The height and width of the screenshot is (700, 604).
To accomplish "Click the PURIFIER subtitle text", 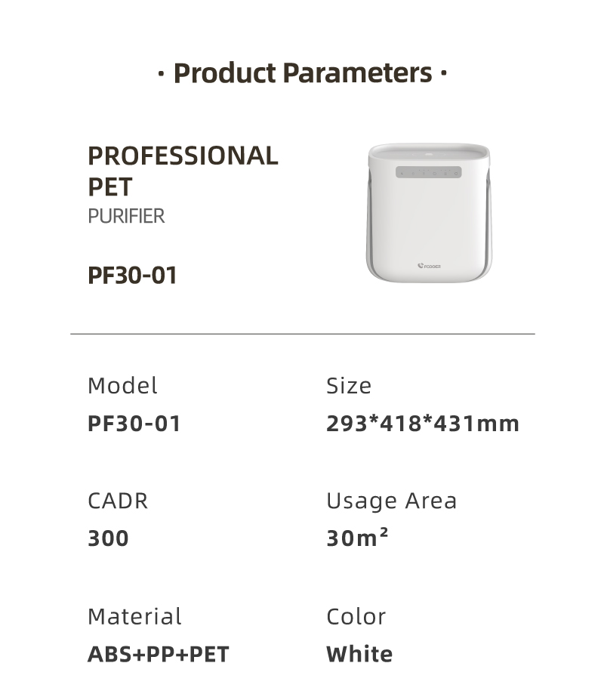I will (126, 217).
